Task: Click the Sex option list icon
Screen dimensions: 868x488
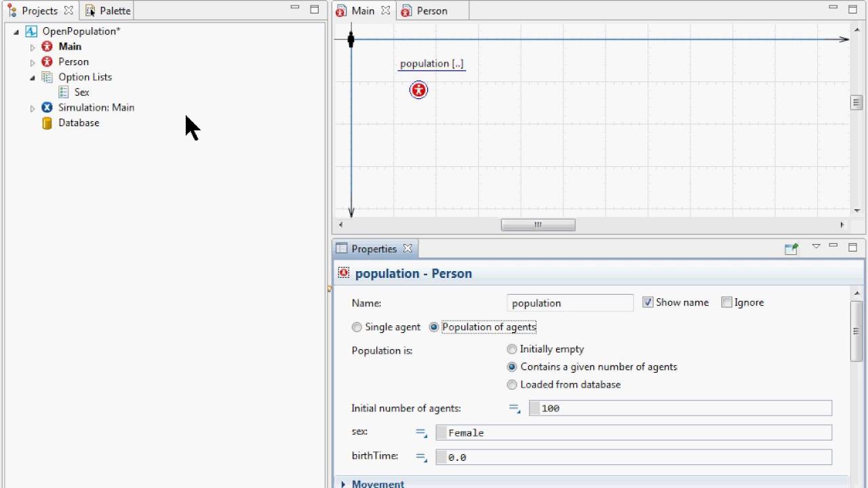Action: tap(63, 92)
